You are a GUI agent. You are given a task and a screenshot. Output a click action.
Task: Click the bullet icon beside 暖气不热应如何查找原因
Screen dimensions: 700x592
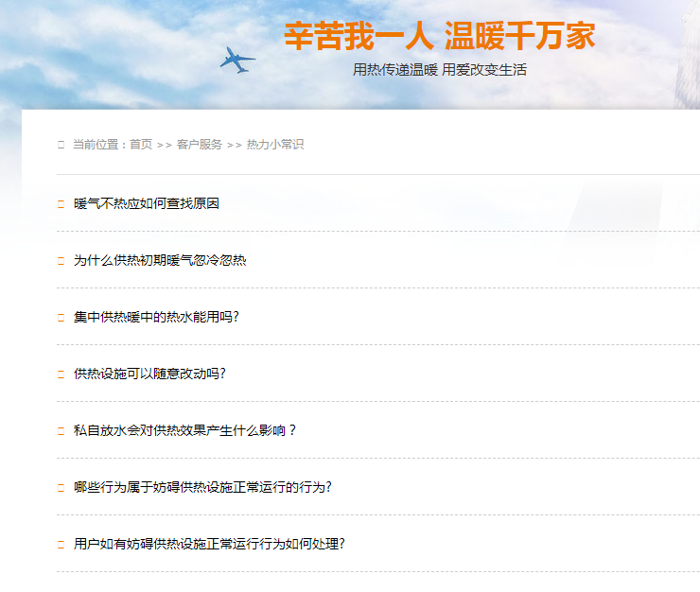coord(61,204)
